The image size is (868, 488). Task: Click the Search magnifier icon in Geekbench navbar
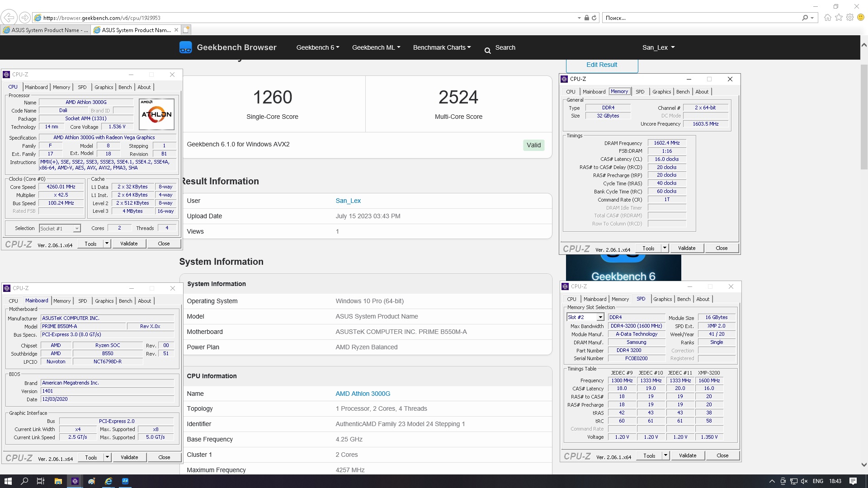point(487,51)
